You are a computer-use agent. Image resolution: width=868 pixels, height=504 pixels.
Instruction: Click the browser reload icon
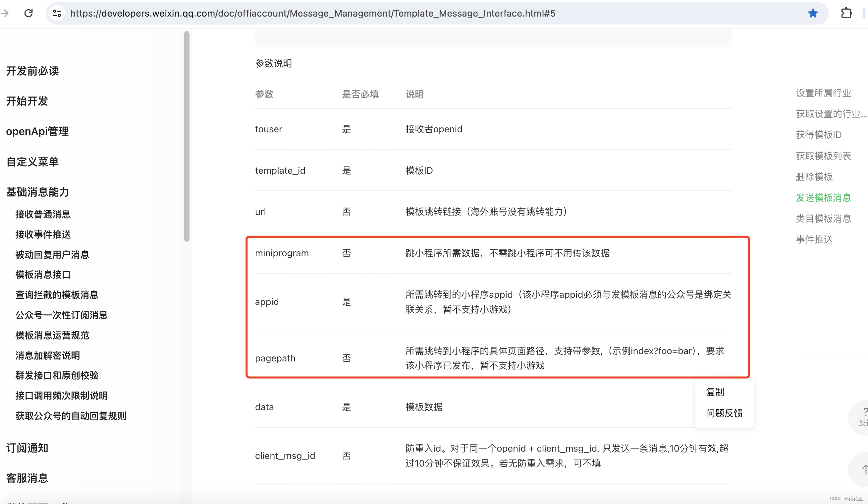coord(28,13)
